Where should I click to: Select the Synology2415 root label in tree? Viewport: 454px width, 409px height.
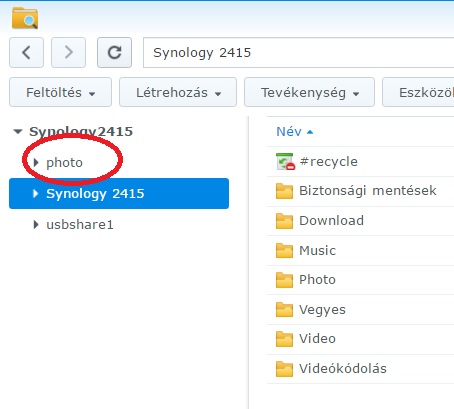81,131
